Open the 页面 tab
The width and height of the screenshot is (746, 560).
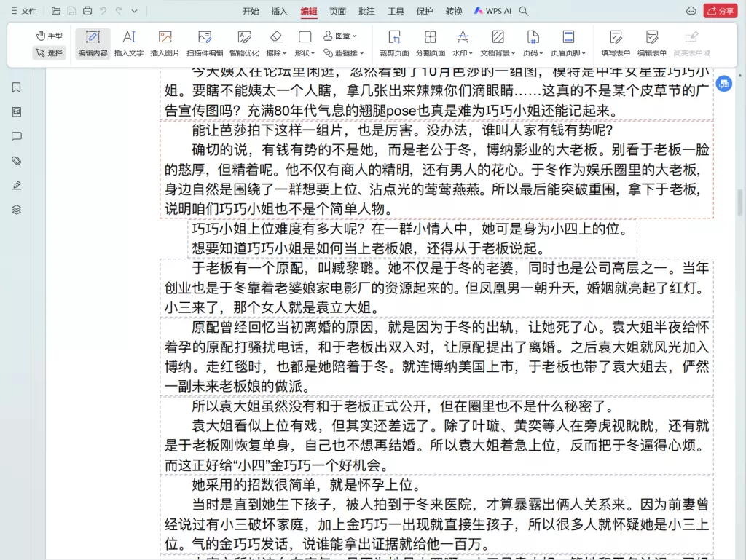[338, 11]
